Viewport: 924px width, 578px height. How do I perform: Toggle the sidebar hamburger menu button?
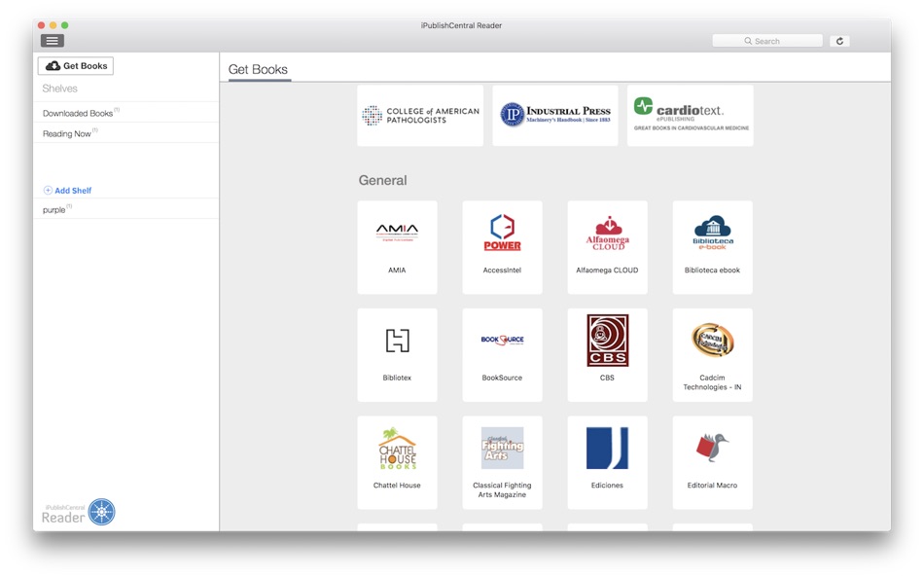tap(52, 41)
